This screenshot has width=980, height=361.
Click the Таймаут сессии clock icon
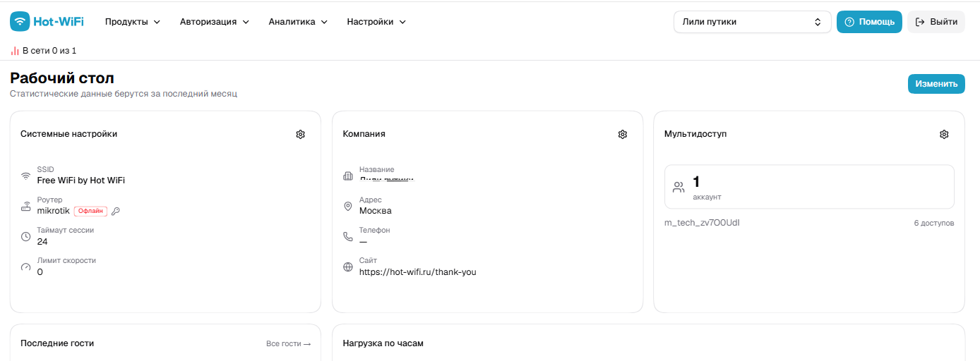pyautogui.click(x=25, y=236)
